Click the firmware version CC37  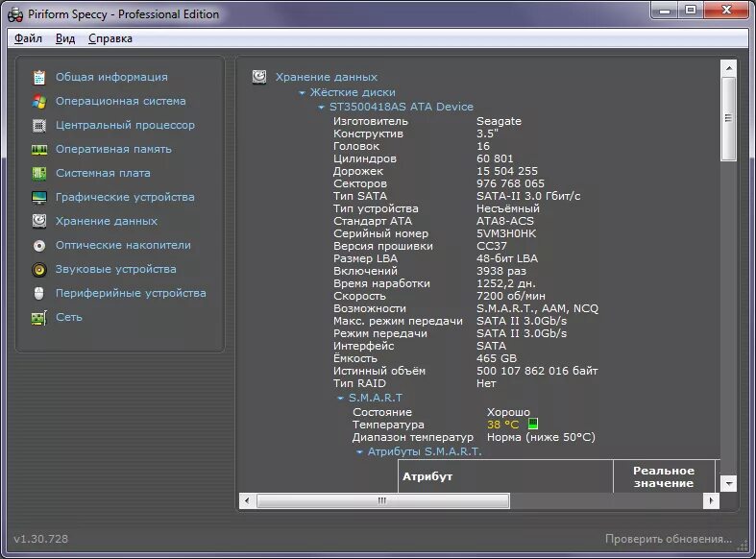pos(491,246)
